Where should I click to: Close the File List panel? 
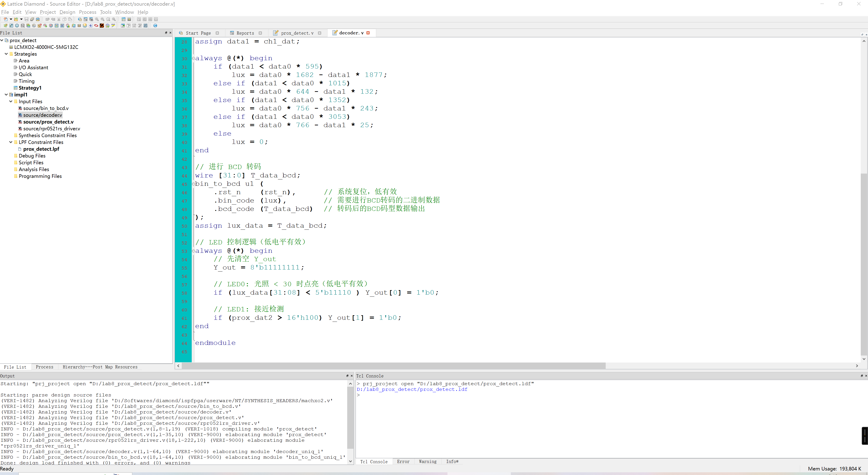click(170, 33)
